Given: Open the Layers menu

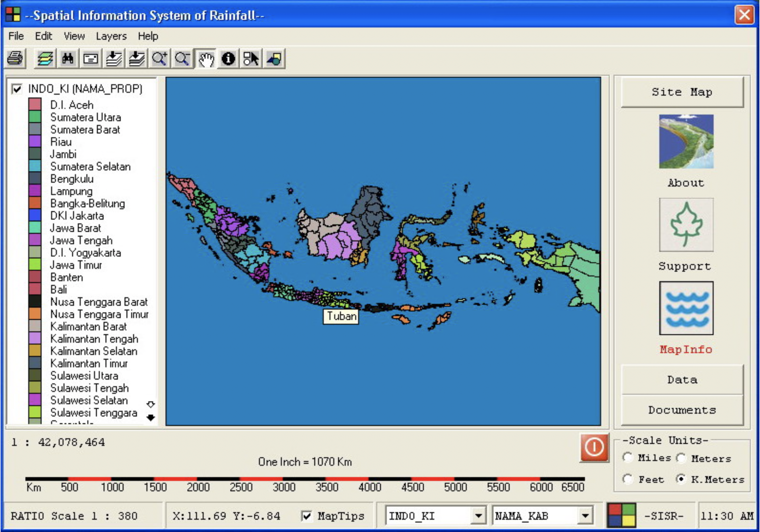Looking at the screenshot, I should 111,36.
